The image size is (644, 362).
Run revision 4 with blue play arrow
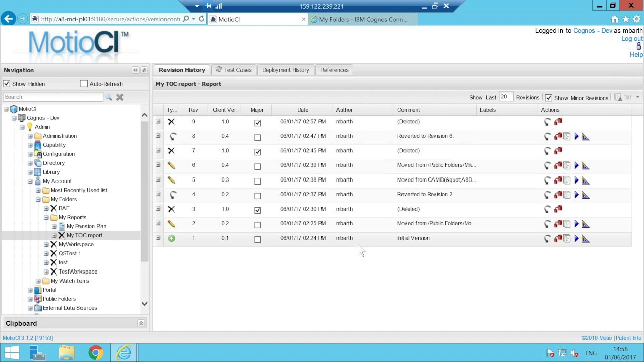point(577,195)
